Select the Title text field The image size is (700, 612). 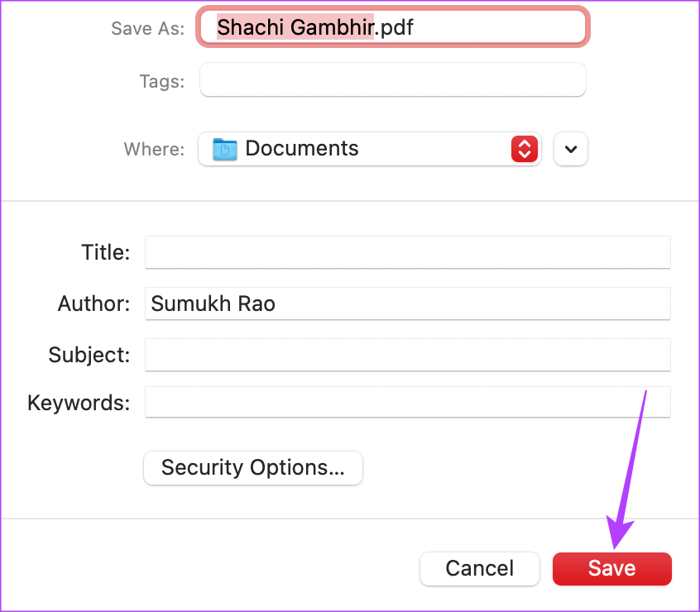click(x=408, y=252)
